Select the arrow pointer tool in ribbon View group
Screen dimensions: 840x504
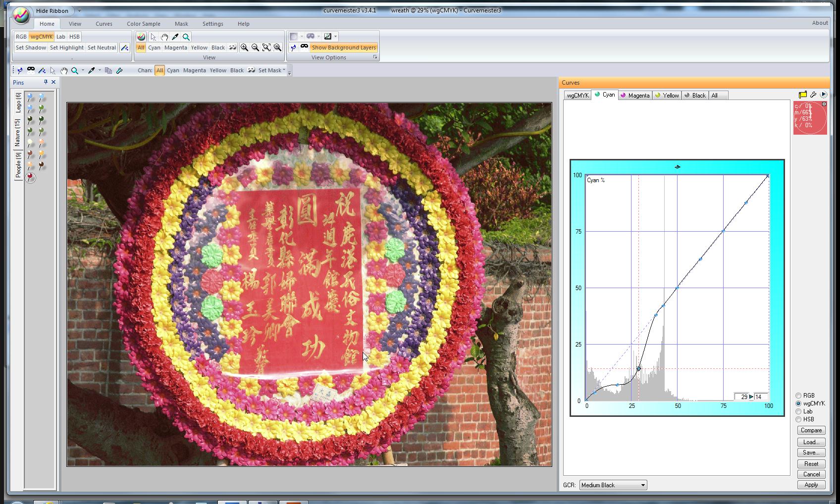tap(153, 37)
